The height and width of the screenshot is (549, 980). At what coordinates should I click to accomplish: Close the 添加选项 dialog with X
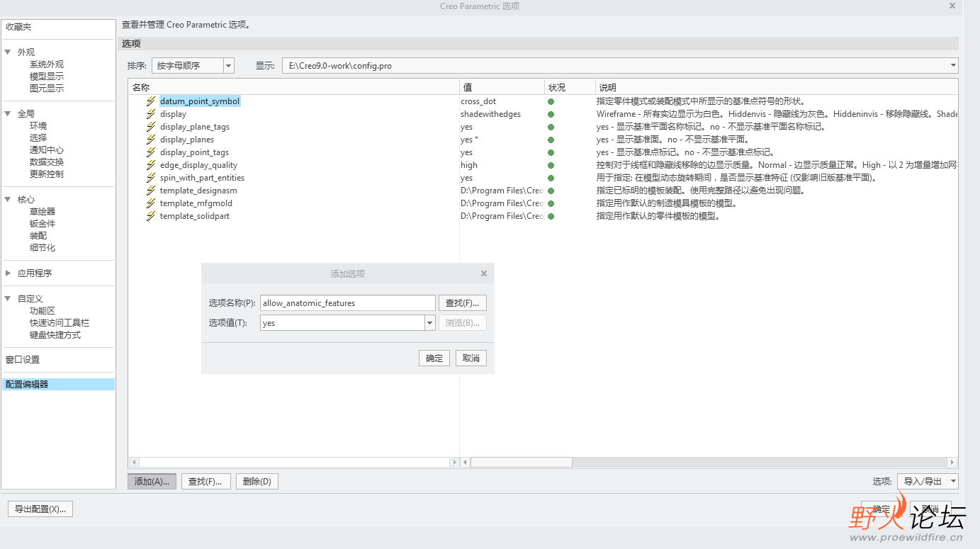[x=484, y=273]
